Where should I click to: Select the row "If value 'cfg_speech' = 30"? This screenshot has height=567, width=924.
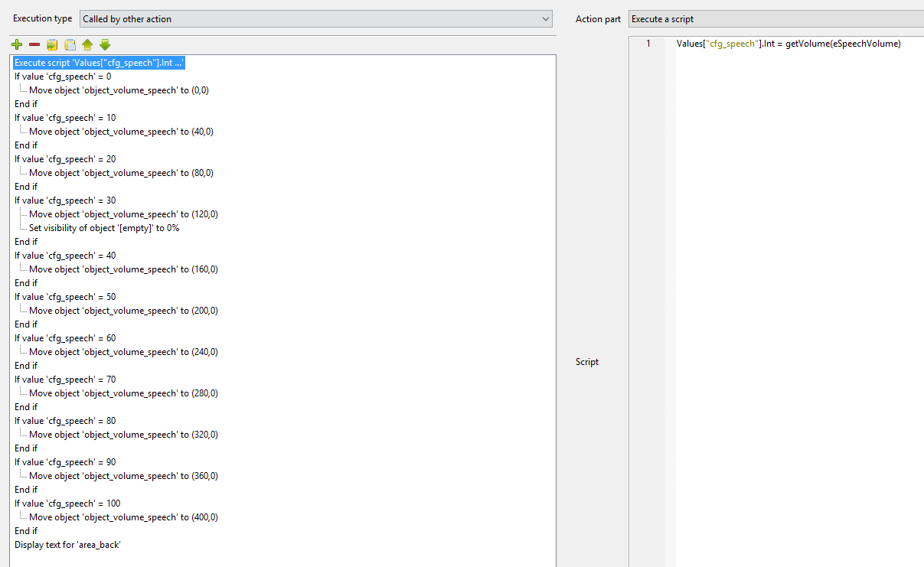tap(65, 200)
